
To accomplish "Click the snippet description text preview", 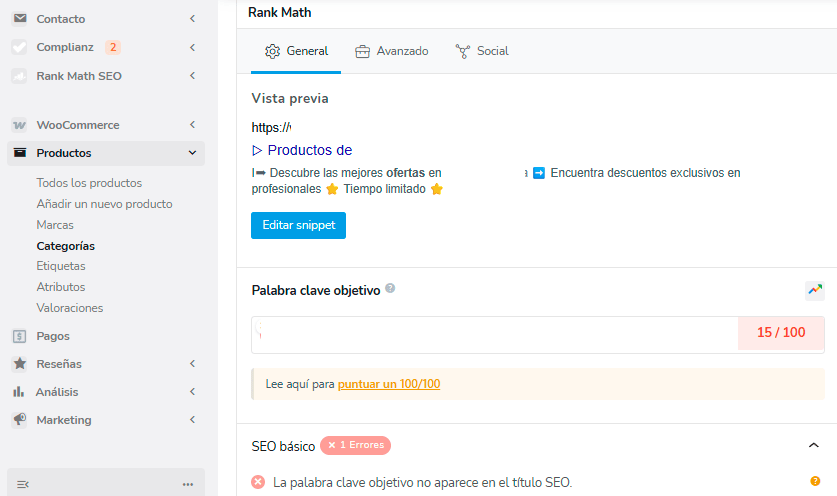I will coord(496,180).
